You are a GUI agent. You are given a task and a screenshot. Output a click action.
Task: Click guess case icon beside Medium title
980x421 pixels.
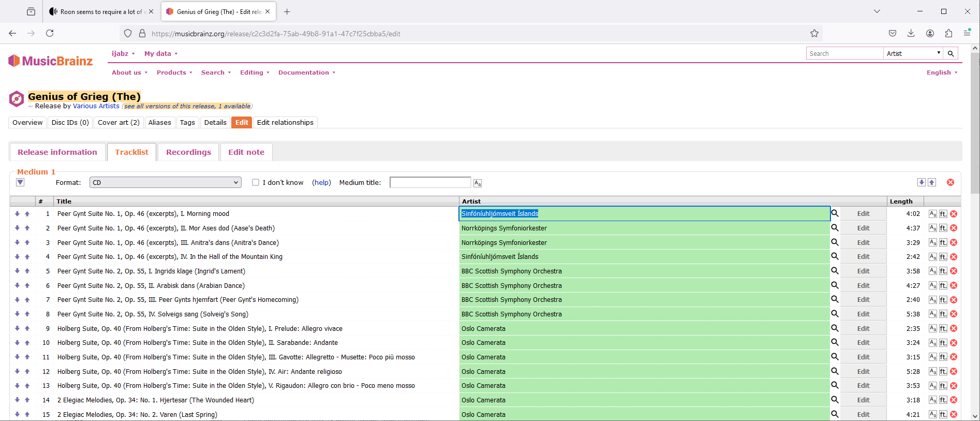point(478,183)
